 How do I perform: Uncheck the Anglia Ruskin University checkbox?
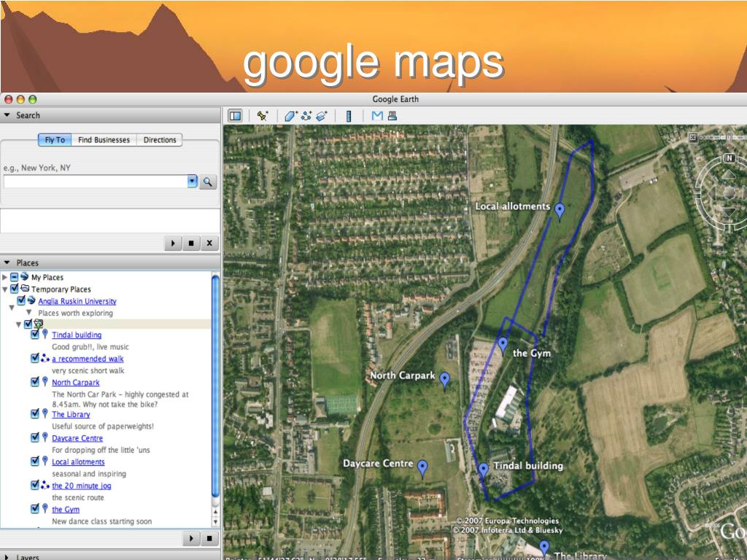pos(21,300)
